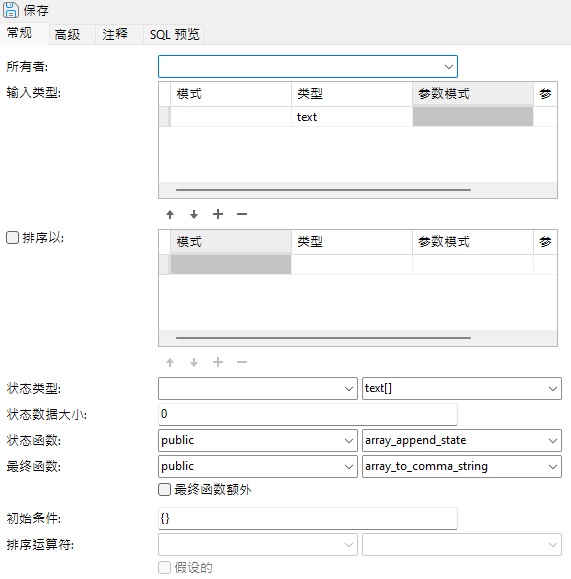This screenshot has width=571, height=579.
Task: Click the input type table horizontal scrollbar
Action: tap(323, 190)
